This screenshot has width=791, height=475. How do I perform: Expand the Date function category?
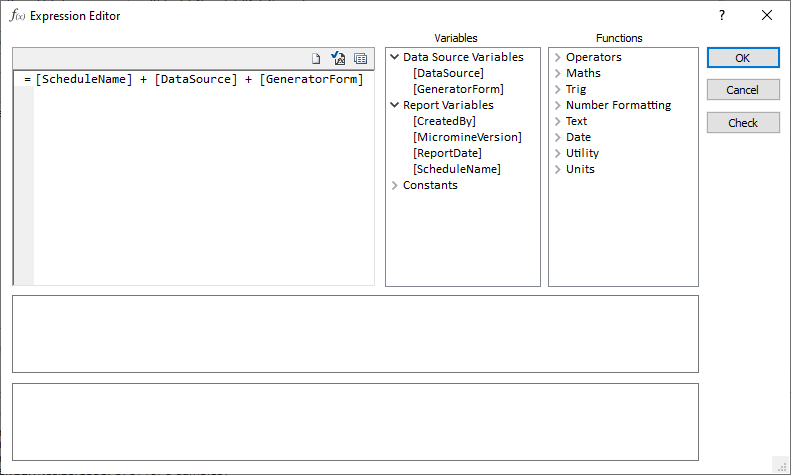click(557, 137)
